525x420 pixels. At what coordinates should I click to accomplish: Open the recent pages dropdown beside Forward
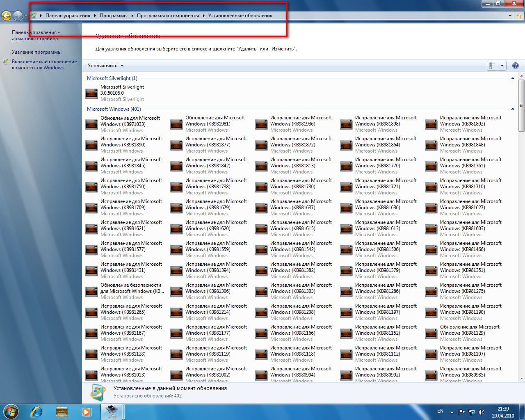(26, 16)
